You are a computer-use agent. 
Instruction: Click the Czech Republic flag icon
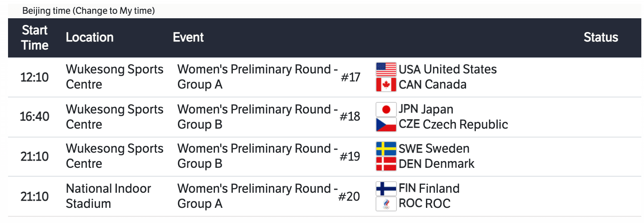(x=386, y=125)
